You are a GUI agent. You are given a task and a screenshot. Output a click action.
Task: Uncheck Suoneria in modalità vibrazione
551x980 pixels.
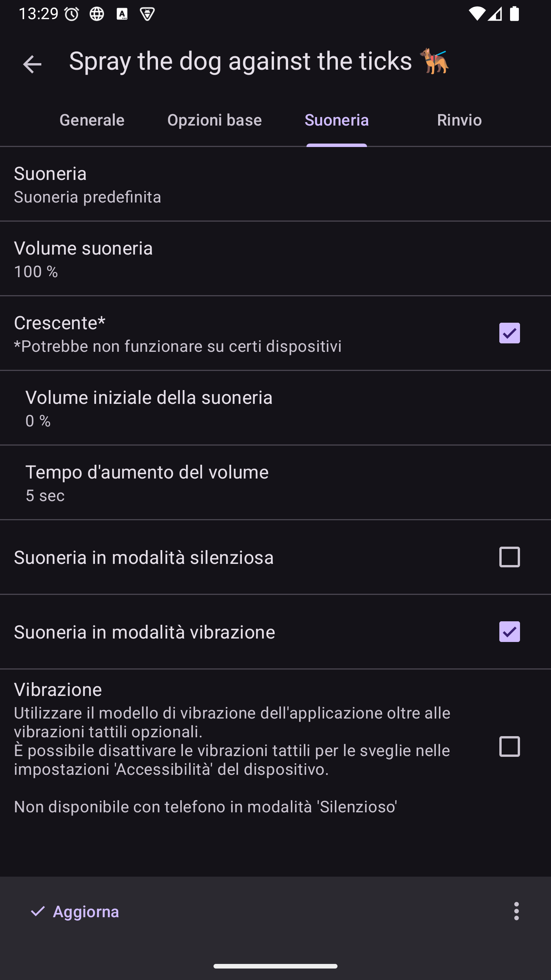coord(509,632)
